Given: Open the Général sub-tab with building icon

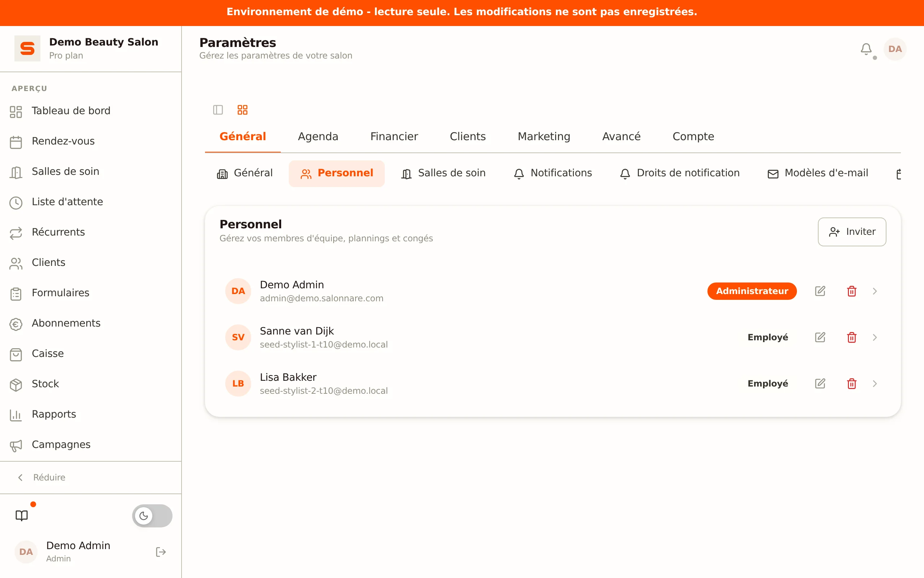Looking at the screenshot, I should coord(245,173).
